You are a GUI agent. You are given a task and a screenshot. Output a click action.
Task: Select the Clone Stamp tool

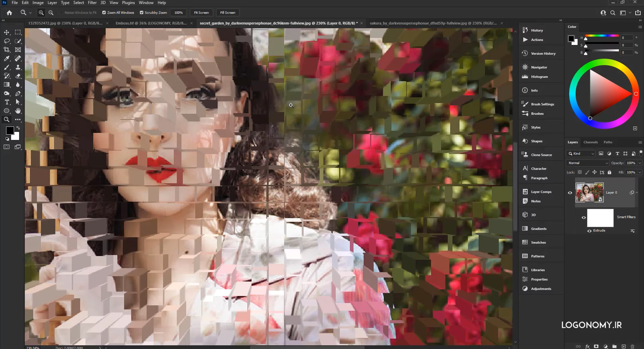18,67
